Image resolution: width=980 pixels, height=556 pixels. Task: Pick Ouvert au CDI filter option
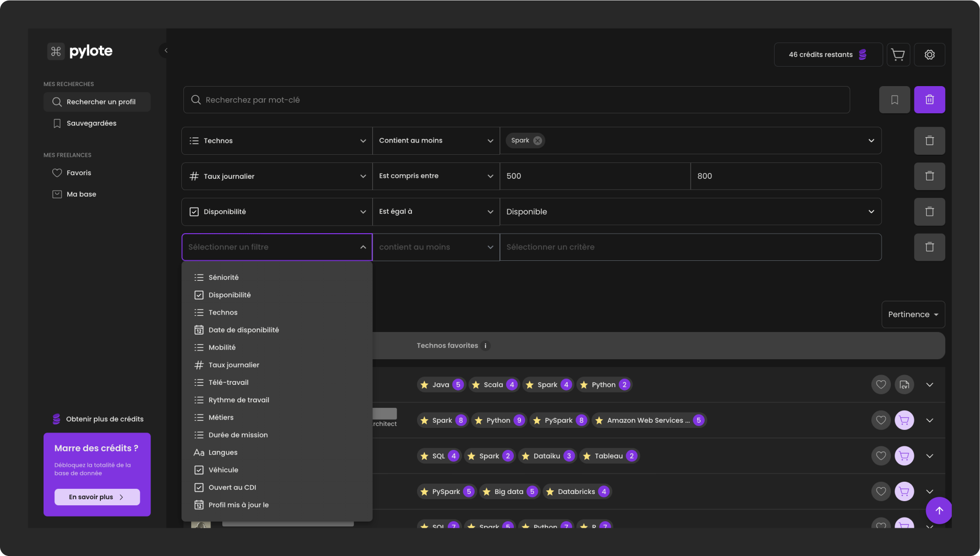pos(277,487)
